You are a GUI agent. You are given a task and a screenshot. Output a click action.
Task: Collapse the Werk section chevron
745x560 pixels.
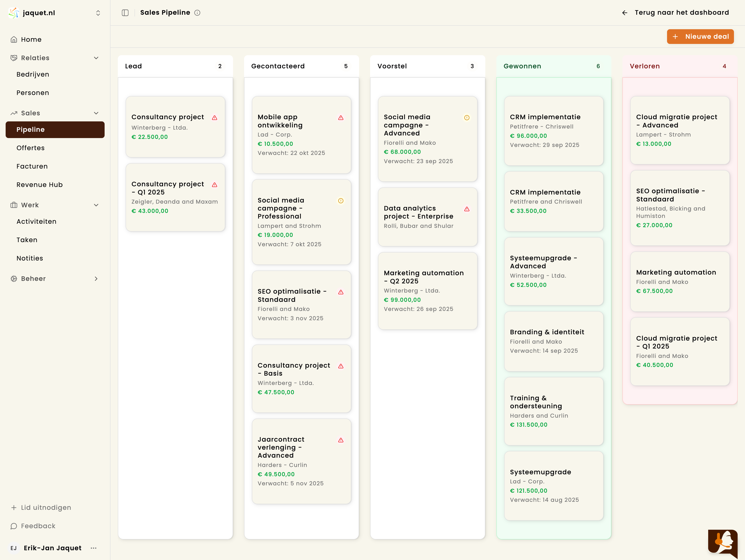click(x=96, y=205)
